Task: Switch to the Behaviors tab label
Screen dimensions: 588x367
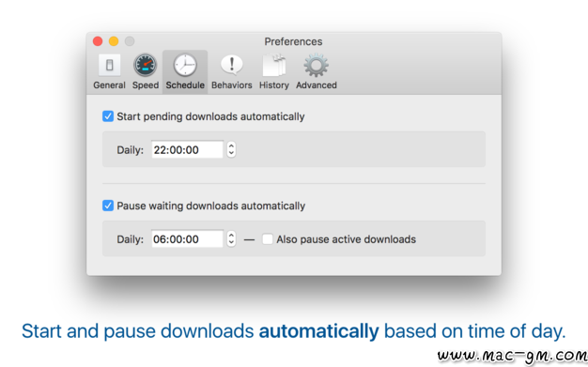Action: point(232,85)
